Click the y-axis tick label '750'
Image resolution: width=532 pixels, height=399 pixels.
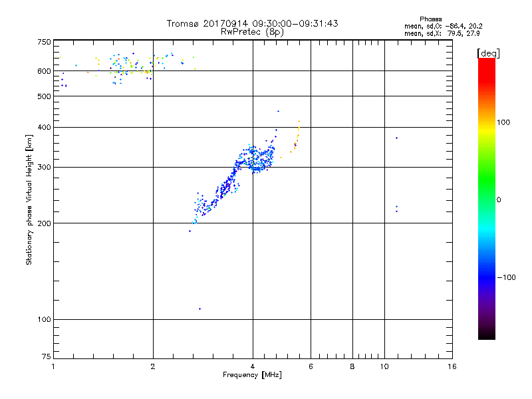pyautogui.click(x=44, y=42)
